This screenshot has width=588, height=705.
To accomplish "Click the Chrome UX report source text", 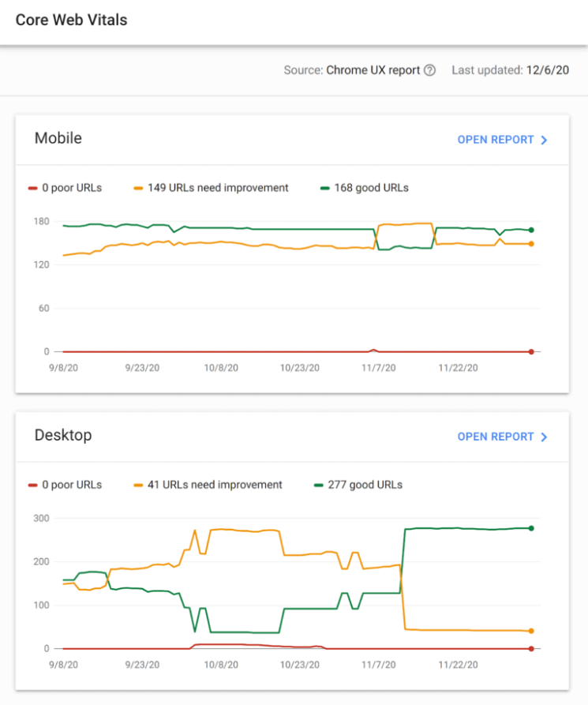I will coord(373,70).
